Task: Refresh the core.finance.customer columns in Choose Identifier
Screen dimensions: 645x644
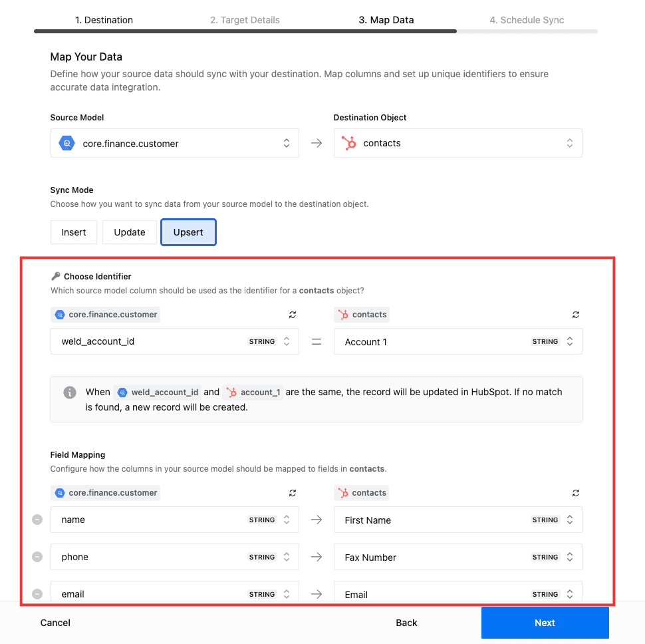Action: [293, 314]
